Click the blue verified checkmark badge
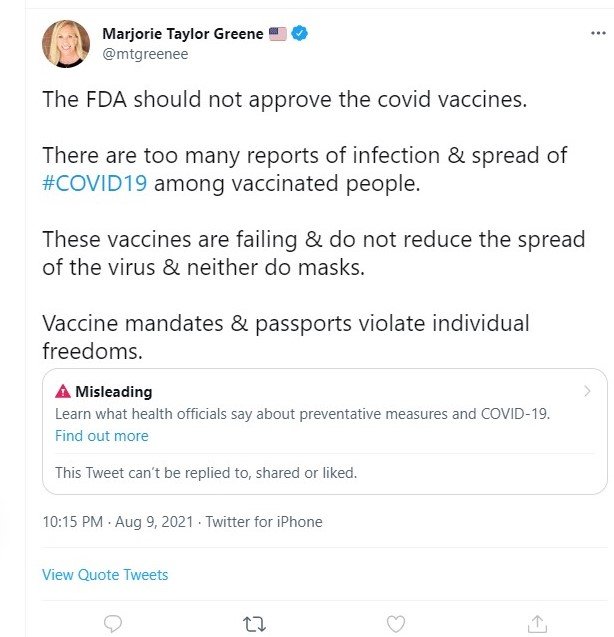The image size is (614, 637). 300,34
